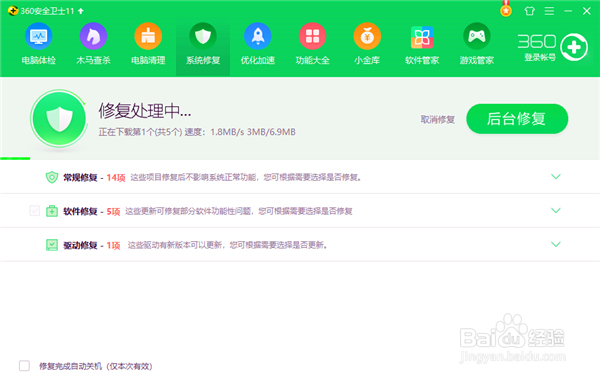Click the 常规修复 row title text
This screenshot has height=378, width=600.
point(80,178)
